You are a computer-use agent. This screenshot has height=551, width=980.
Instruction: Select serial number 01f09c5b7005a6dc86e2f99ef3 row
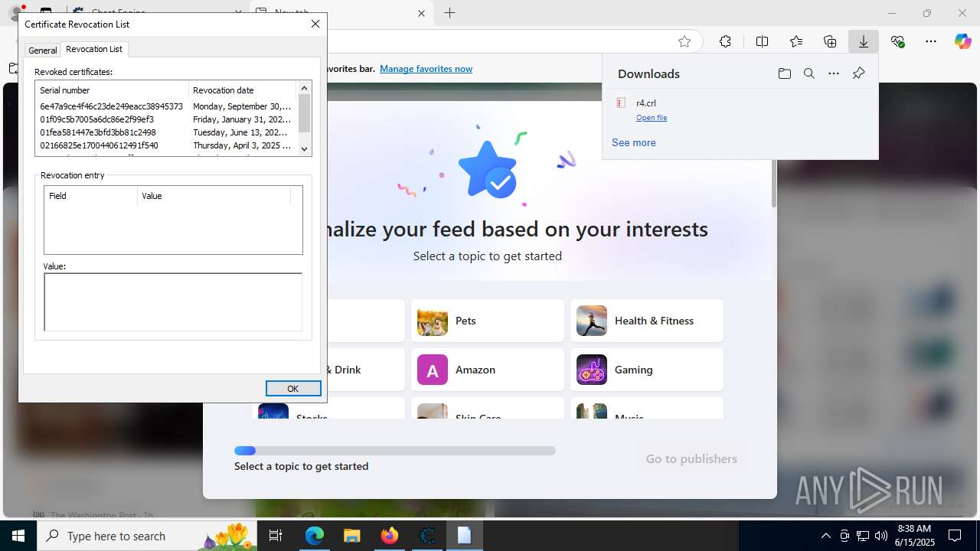165,119
